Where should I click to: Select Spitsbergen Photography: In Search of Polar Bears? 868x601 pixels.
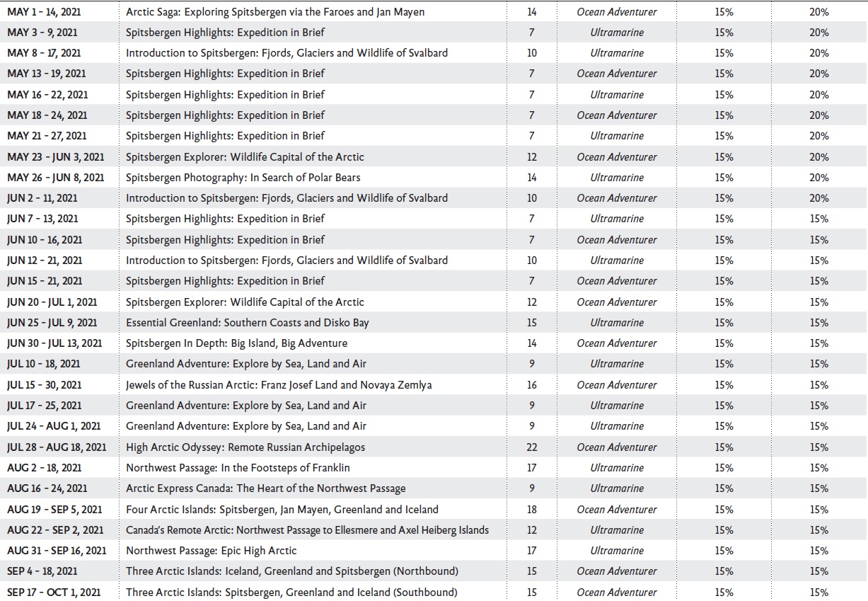[243, 178]
